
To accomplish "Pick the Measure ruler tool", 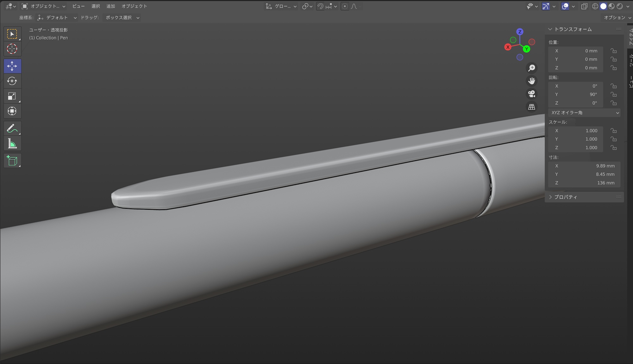I will coord(12,144).
